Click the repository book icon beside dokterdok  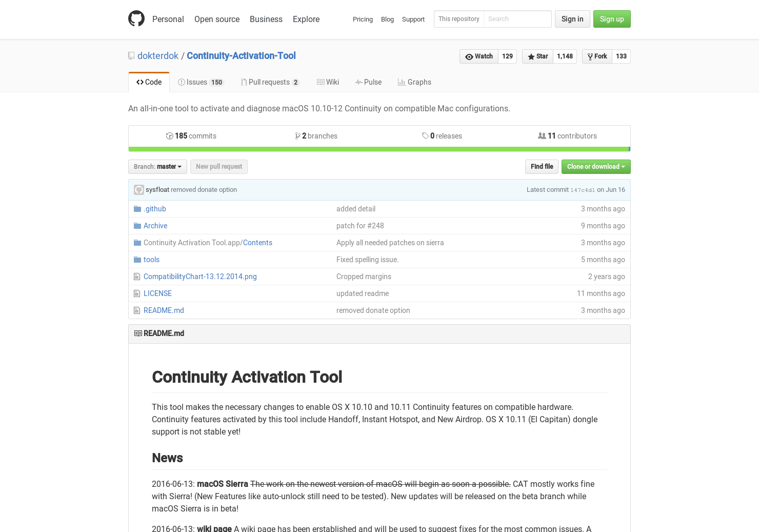pos(131,55)
